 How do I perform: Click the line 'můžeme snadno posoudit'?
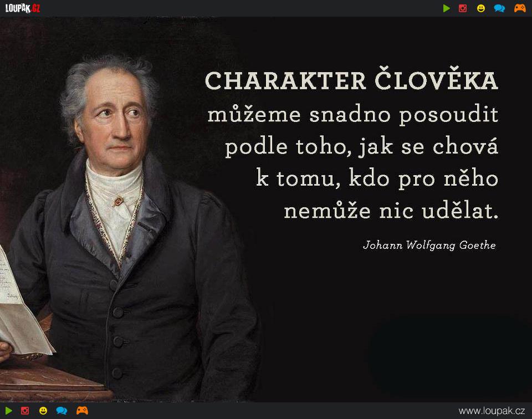coord(353,116)
